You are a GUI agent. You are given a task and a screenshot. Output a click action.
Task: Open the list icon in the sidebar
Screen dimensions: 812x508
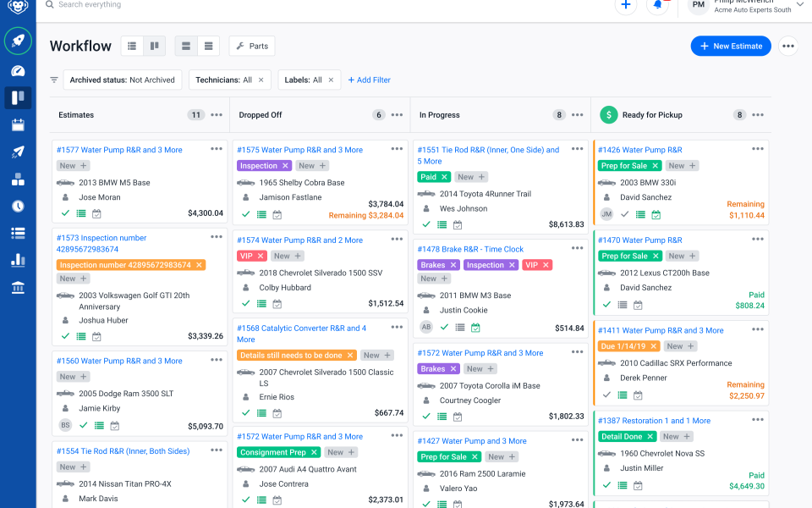tap(18, 234)
